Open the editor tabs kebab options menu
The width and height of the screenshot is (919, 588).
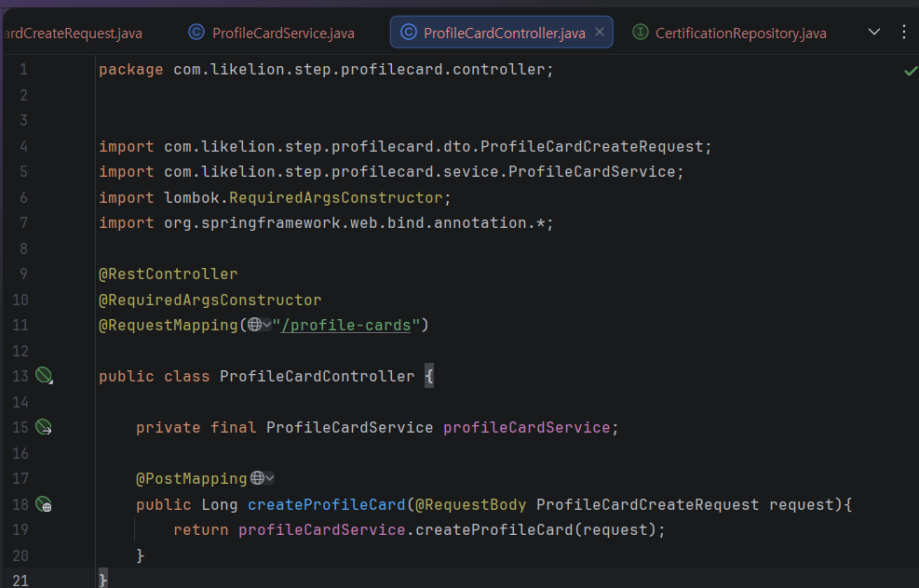(x=904, y=33)
